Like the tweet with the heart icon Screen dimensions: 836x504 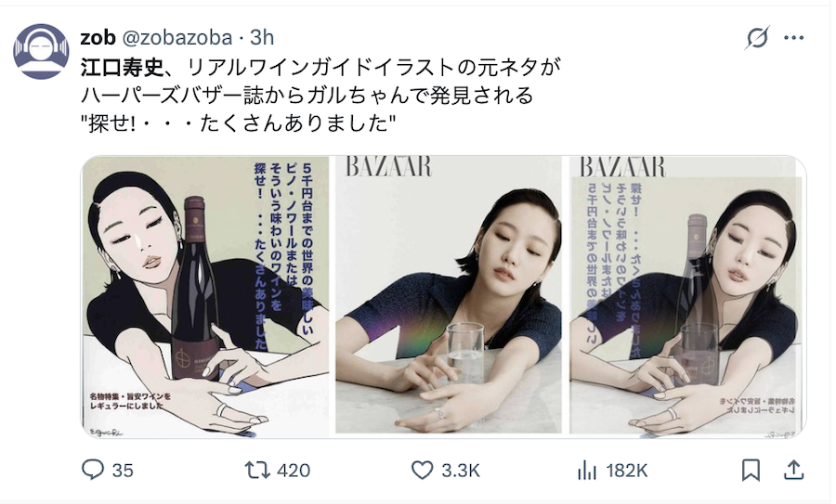[x=423, y=470]
